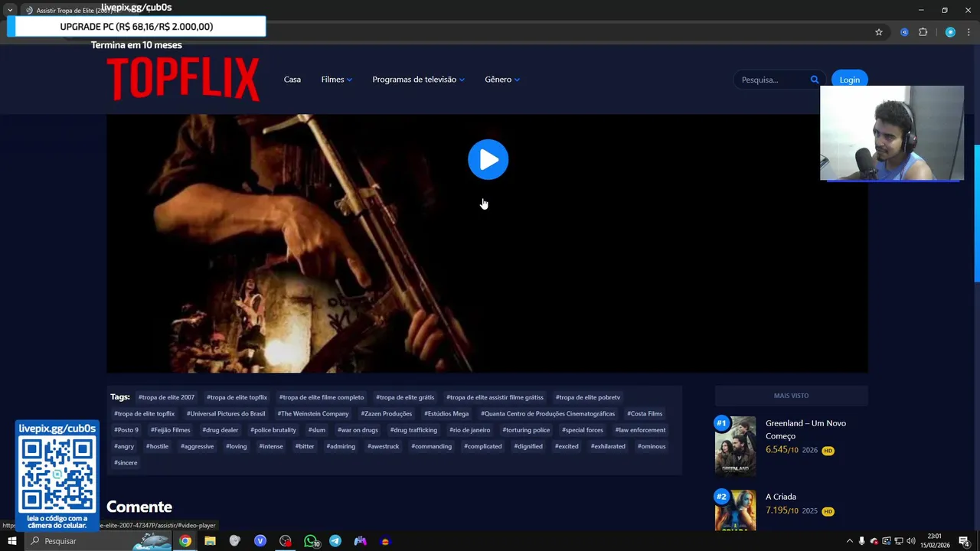Open tag #torturing police
This screenshot has height=551, width=980.
coord(526,430)
